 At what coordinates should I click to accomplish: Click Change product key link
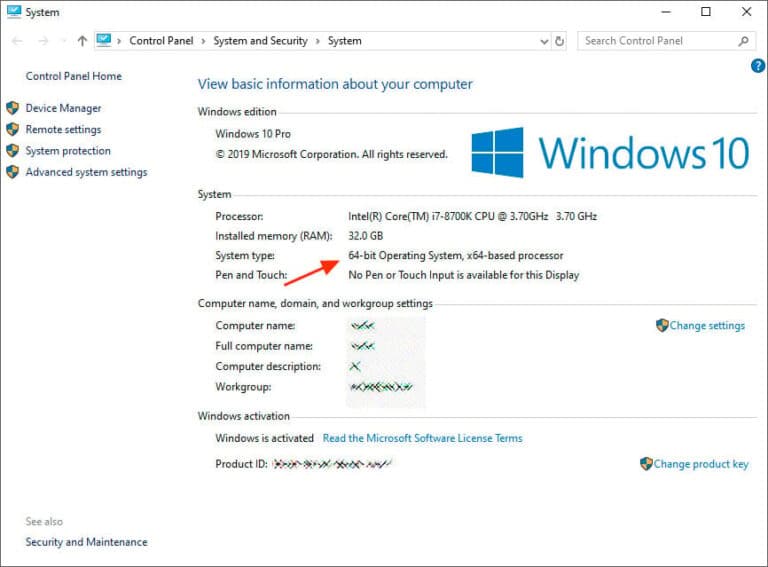[x=700, y=464]
